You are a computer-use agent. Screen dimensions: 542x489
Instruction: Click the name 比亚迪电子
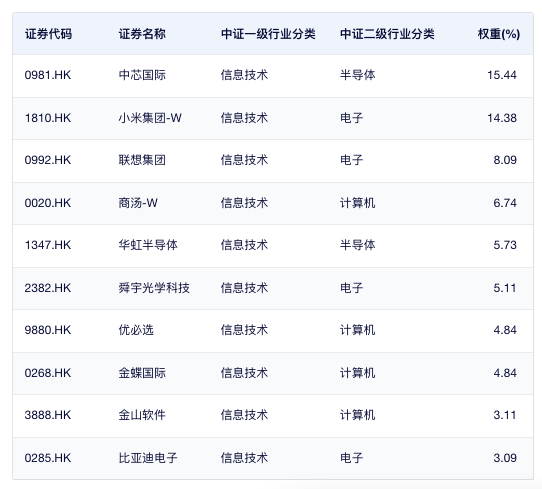tap(148, 458)
